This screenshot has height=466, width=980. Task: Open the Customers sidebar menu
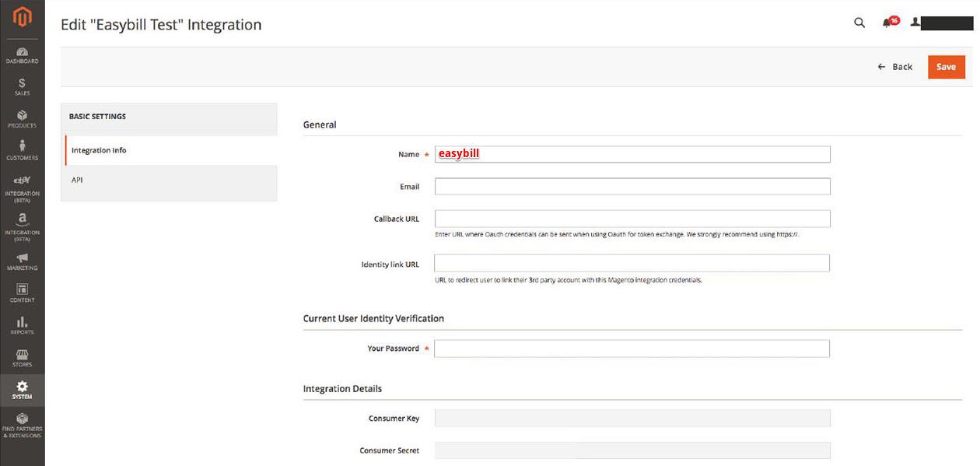tap(23, 151)
